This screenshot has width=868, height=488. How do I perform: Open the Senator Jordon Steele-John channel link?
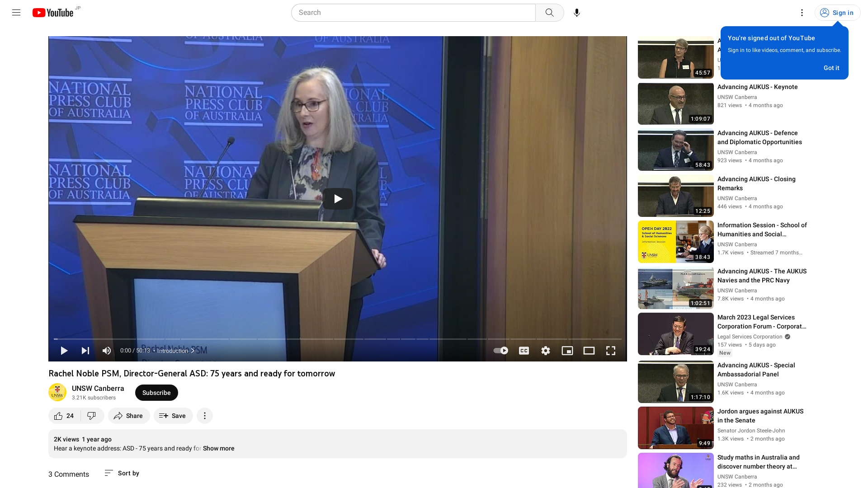click(751, 431)
